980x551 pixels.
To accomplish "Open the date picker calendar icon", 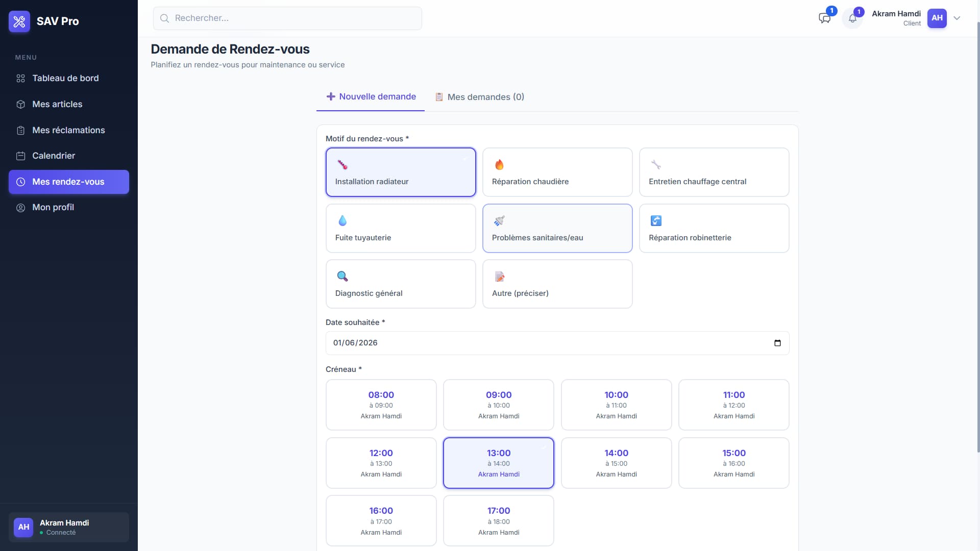I will click(x=777, y=343).
